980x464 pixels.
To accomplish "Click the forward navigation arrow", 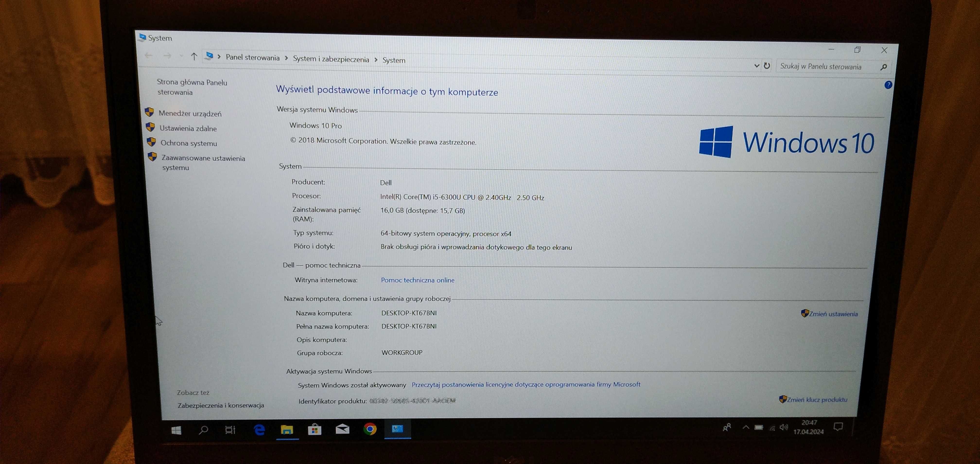I will tap(167, 56).
